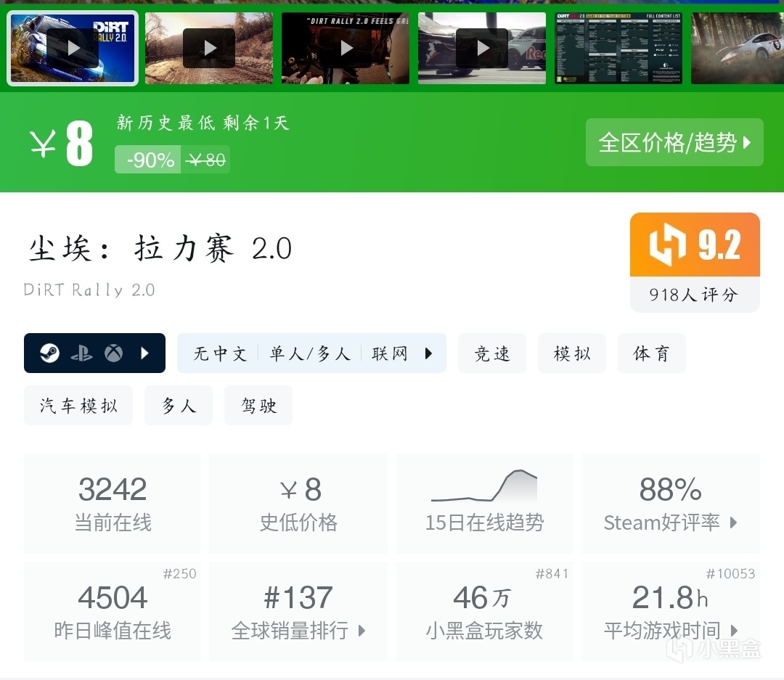
Task: Select the 竞速 tag
Action: click(x=492, y=353)
